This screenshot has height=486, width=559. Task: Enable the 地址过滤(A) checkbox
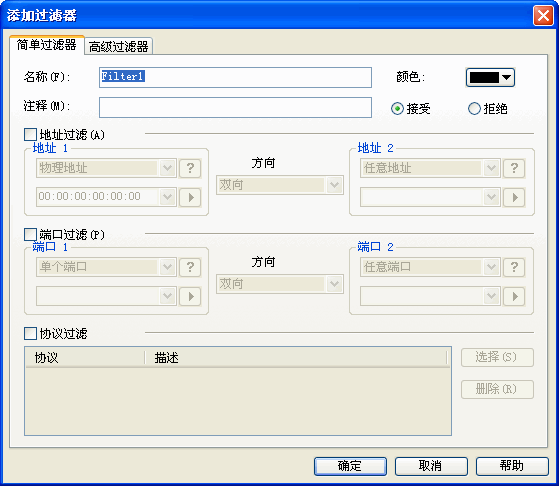coord(30,135)
